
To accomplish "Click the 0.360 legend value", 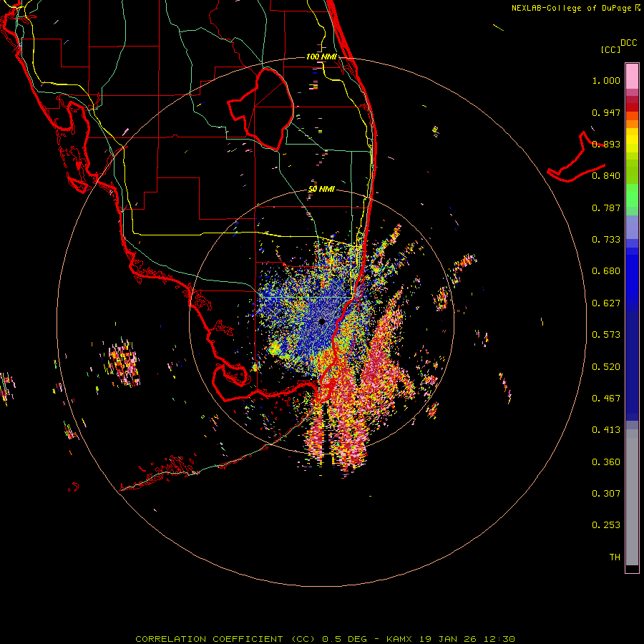I will click(x=606, y=462).
